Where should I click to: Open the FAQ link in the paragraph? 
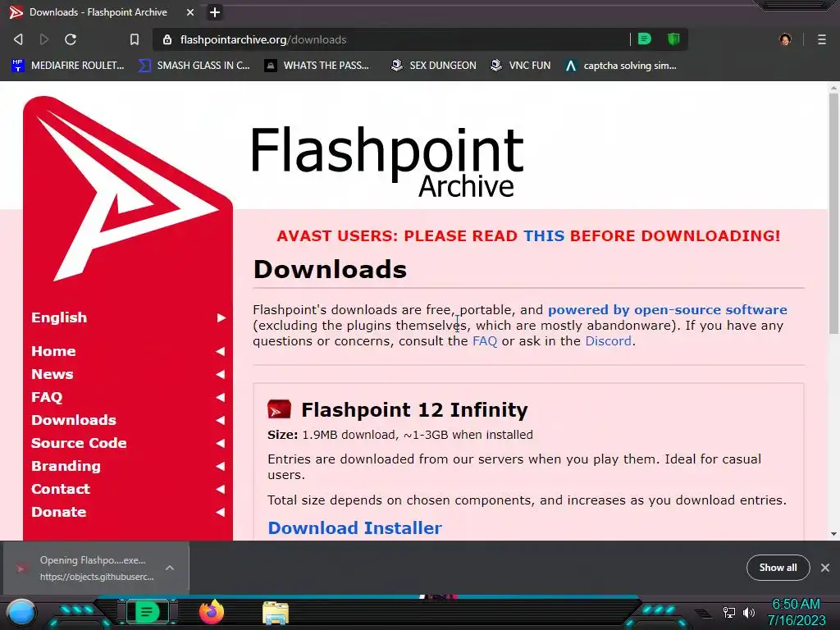coord(485,340)
